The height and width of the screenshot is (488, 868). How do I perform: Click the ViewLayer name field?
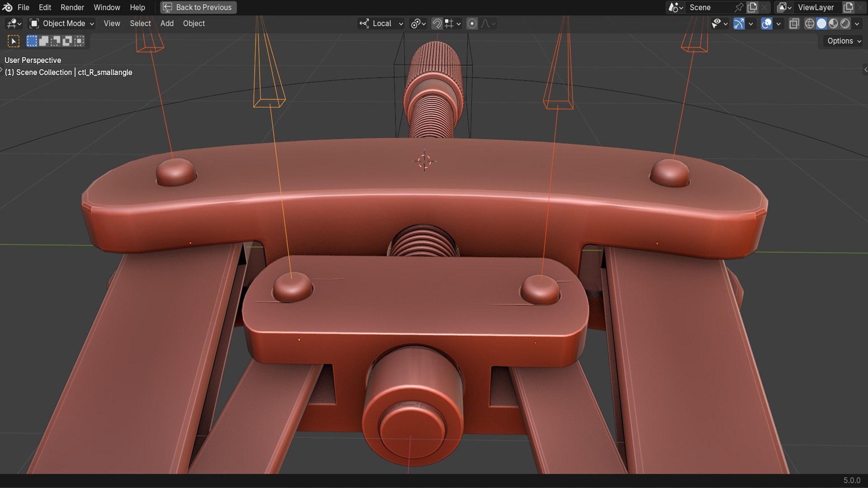click(x=817, y=7)
